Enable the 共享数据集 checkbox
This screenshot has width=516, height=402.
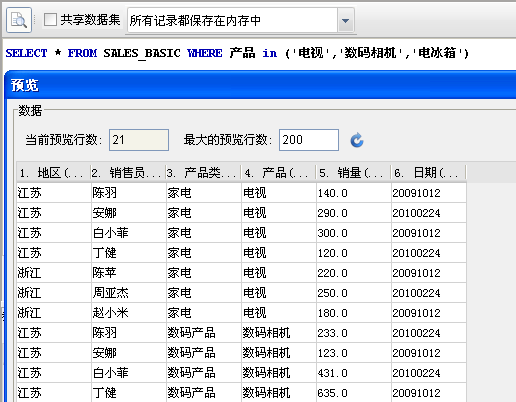coord(50,19)
